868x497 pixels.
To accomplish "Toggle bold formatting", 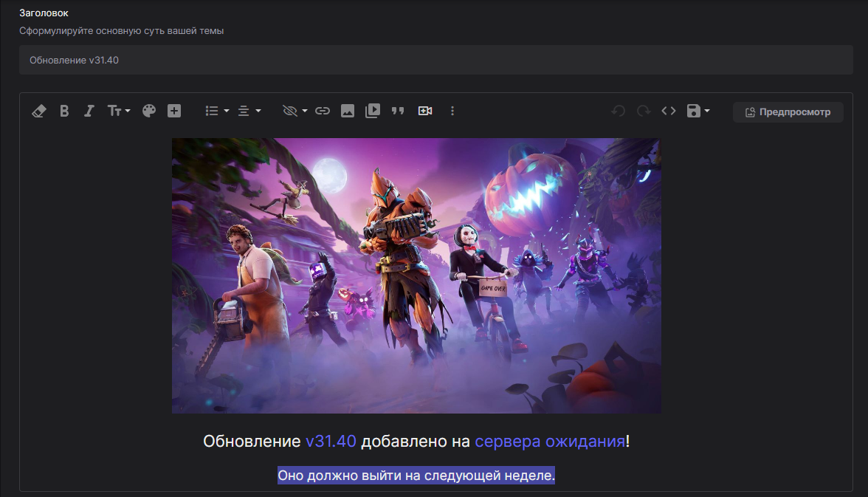I will (x=64, y=111).
